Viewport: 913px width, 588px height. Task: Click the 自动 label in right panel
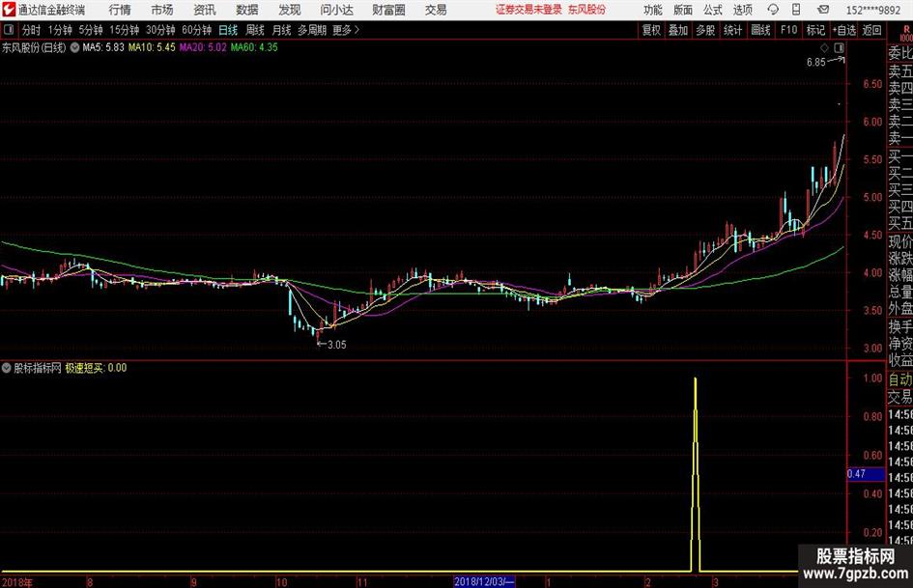tap(900, 379)
